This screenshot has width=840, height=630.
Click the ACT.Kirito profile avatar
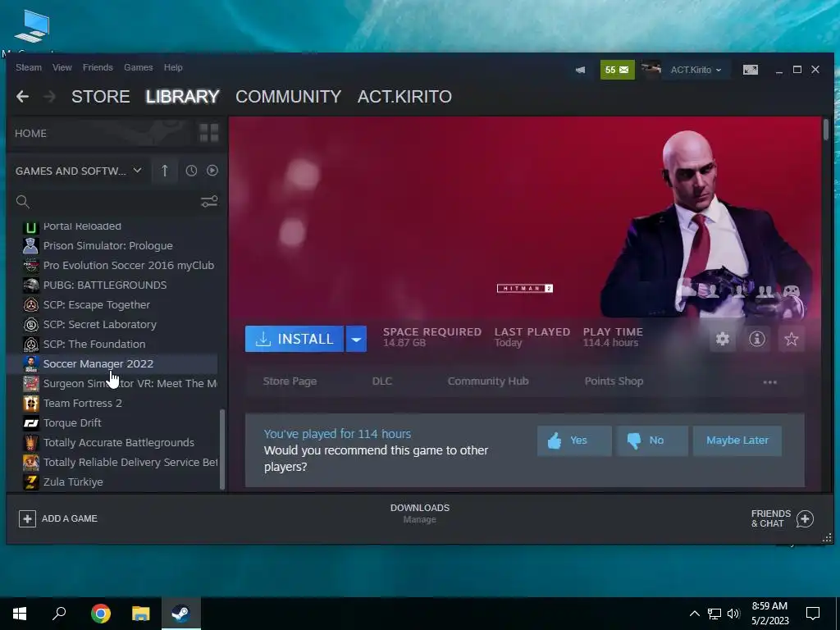651,70
